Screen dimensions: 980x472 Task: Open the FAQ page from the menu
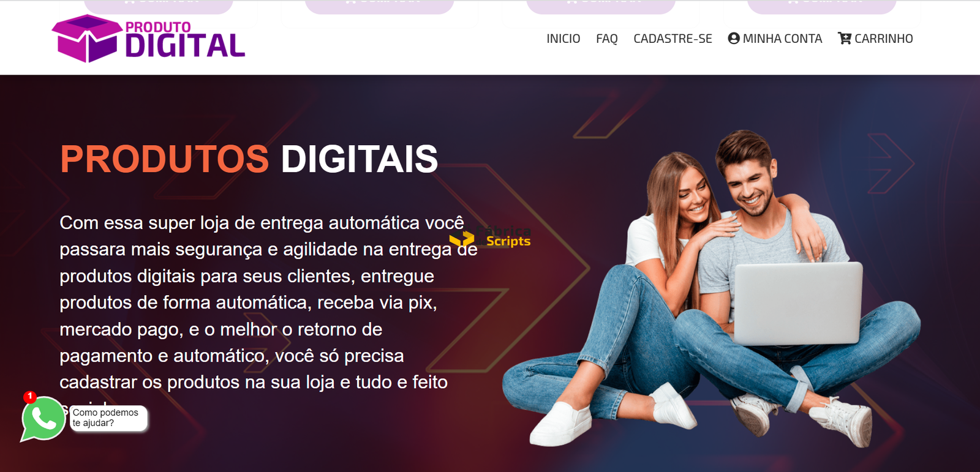pos(607,39)
